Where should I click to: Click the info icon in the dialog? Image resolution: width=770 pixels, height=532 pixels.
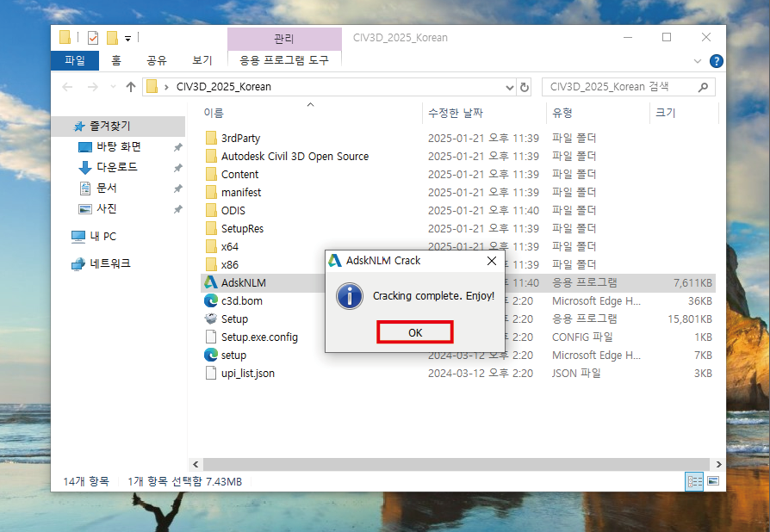[350, 296]
